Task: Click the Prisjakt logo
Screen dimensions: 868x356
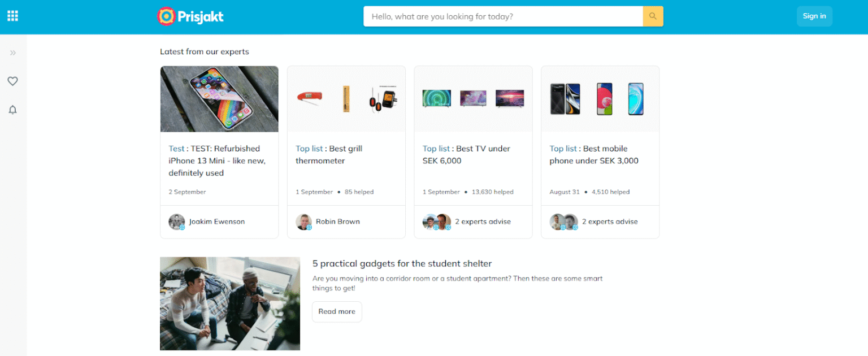Action: pyautogui.click(x=190, y=16)
